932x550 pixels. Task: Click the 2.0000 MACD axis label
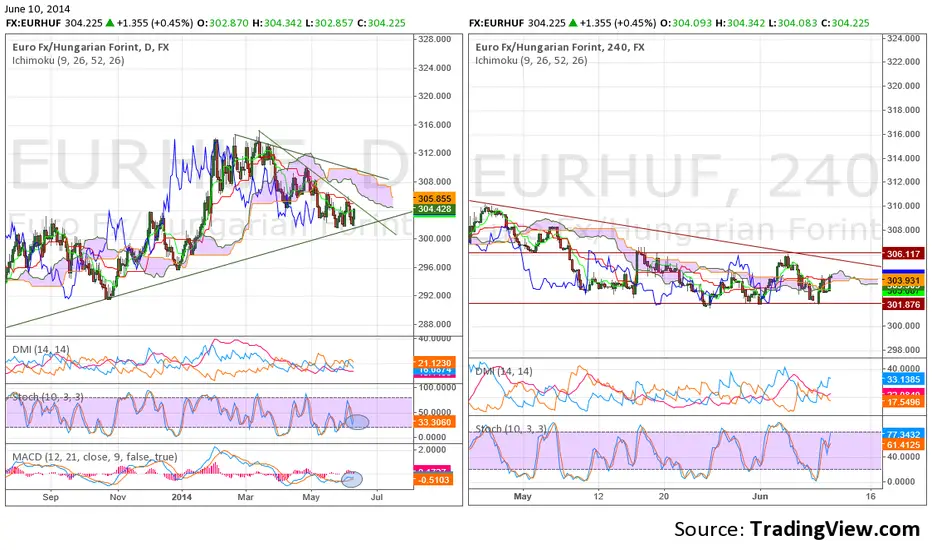pos(432,450)
